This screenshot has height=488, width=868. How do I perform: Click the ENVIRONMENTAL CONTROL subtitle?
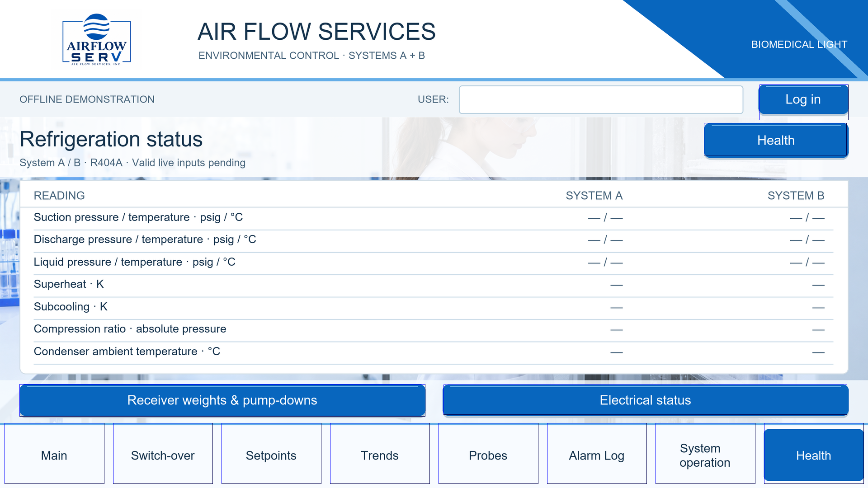pos(311,56)
